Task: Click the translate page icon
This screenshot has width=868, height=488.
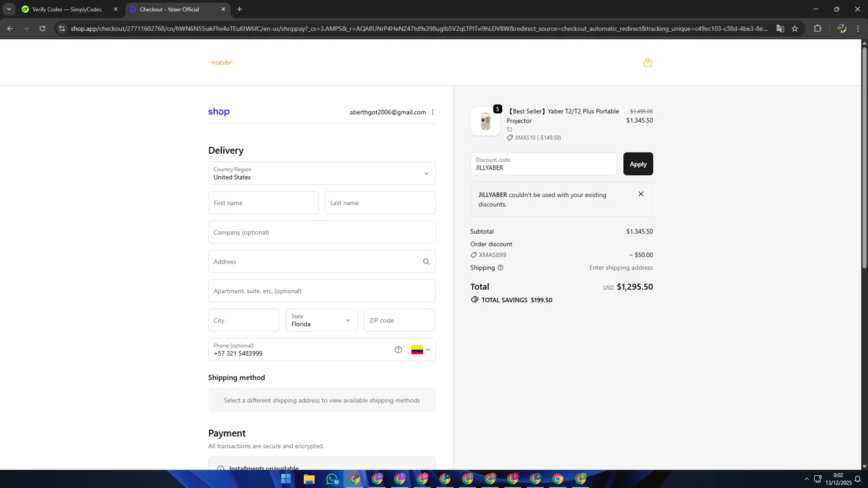Action: point(780,28)
